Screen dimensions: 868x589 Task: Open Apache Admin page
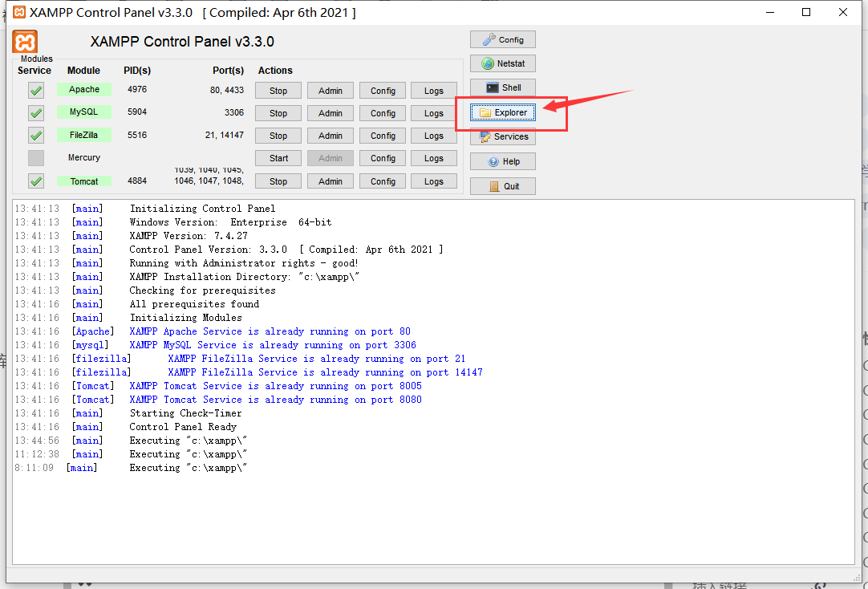point(331,91)
